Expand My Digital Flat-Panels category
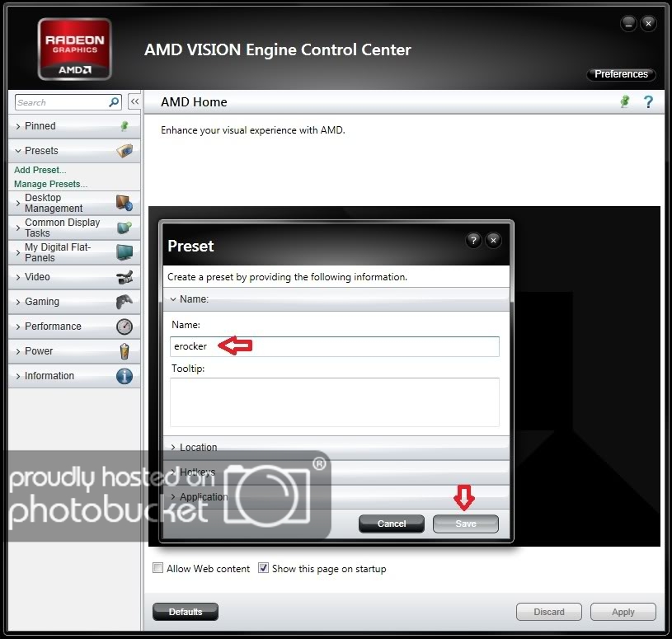 point(74,252)
